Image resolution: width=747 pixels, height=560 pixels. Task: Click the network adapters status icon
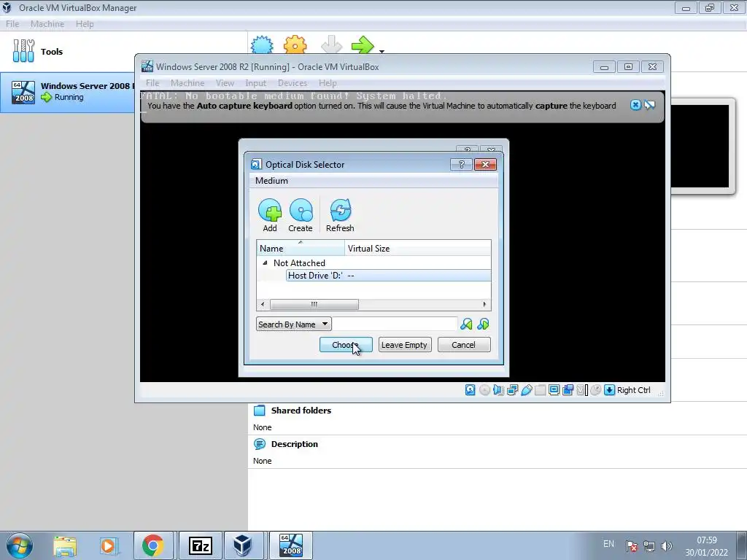coord(512,390)
